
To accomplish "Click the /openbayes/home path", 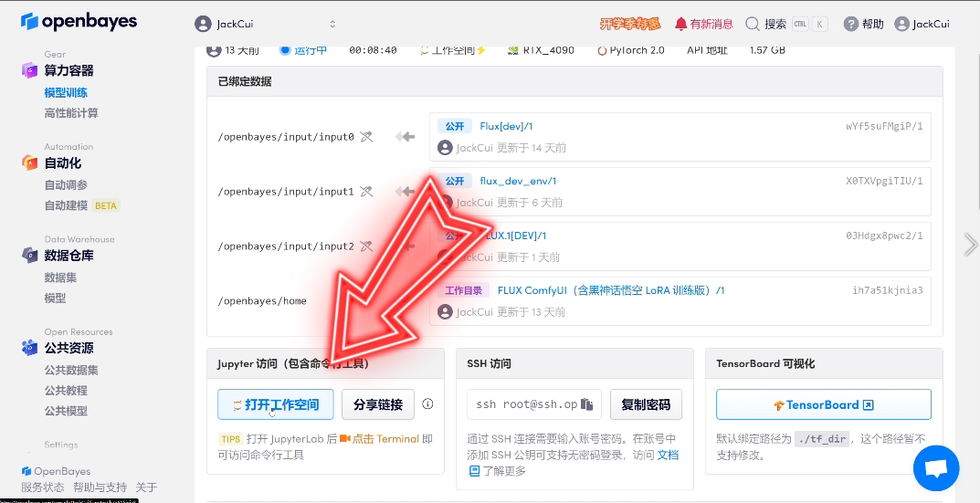I will [x=262, y=301].
